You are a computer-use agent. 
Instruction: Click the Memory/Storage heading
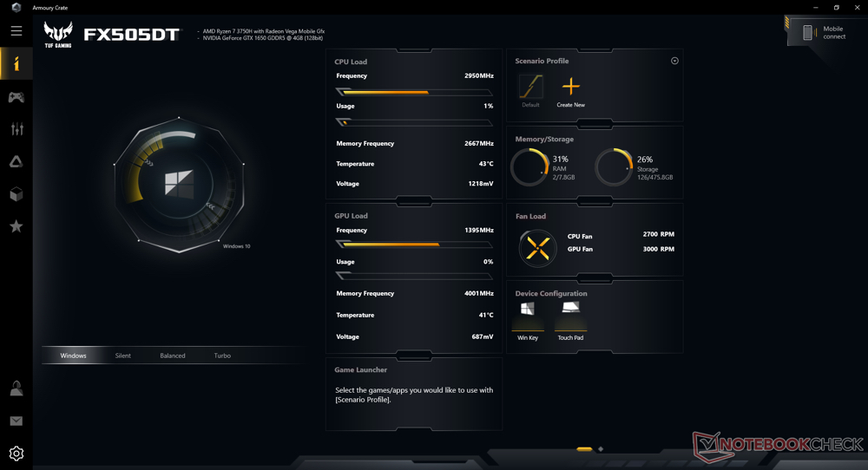click(x=544, y=140)
